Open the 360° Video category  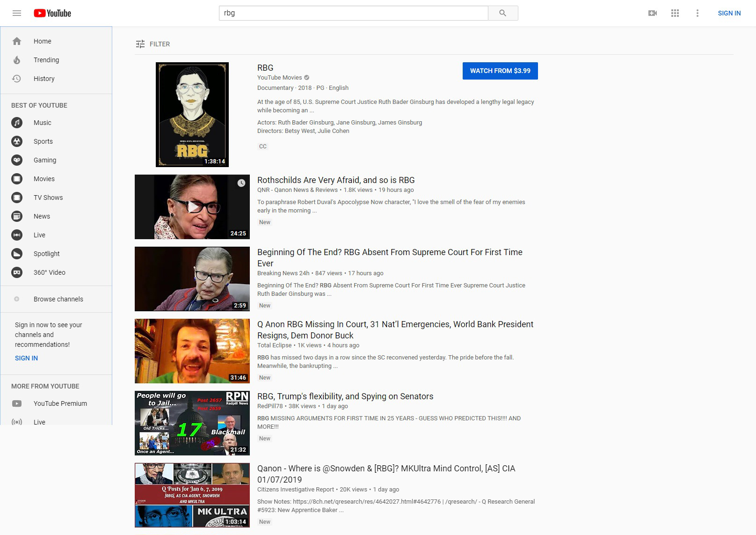coord(49,272)
